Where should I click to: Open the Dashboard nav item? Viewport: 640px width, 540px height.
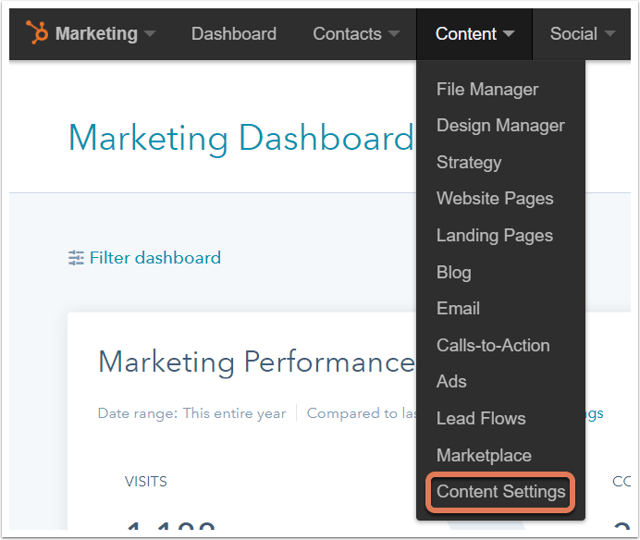[234, 34]
